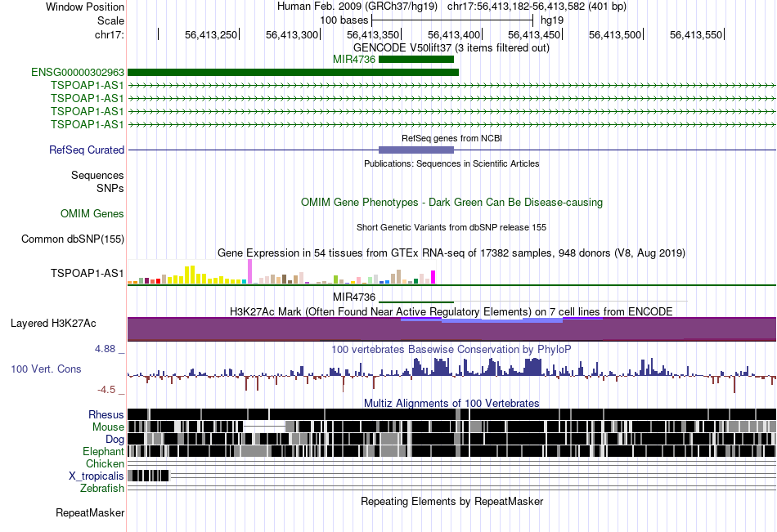This screenshot has width=777, height=532.
Task: Select the Chicken alignment row label
Action: tap(105, 463)
